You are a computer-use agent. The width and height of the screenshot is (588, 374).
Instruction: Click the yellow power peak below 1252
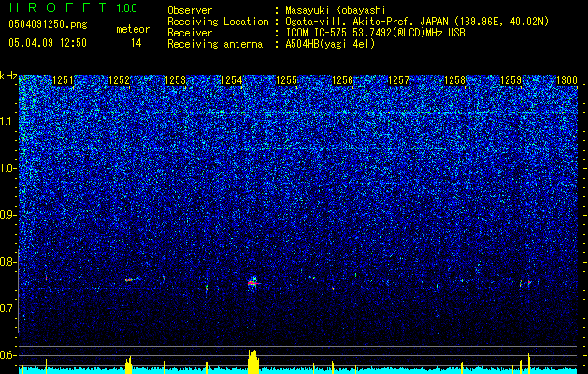[128, 365]
